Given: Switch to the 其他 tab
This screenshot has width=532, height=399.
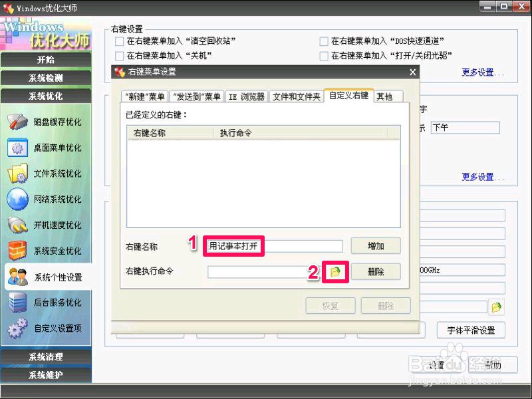Looking at the screenshot, I should [x=389, y=96].
